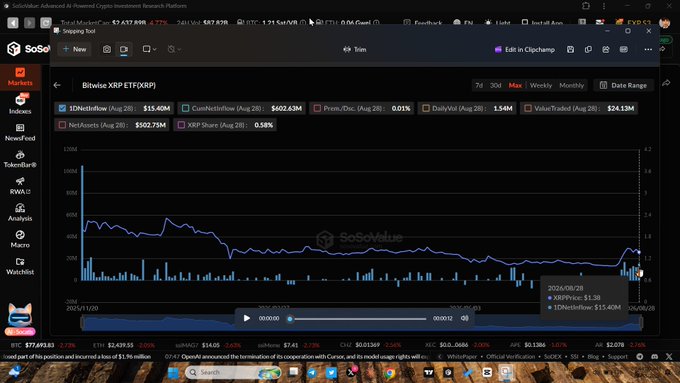The height and width of the screenshot is (383, 680).
Task: Click the Telegram icon in SoSoValue footer
Action: (640, 357)
